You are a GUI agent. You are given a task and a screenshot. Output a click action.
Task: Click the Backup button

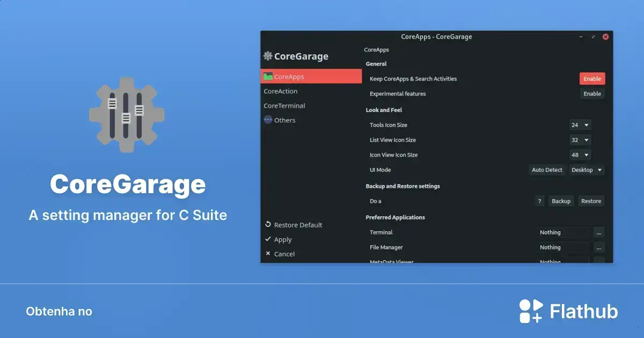(561, 201)
